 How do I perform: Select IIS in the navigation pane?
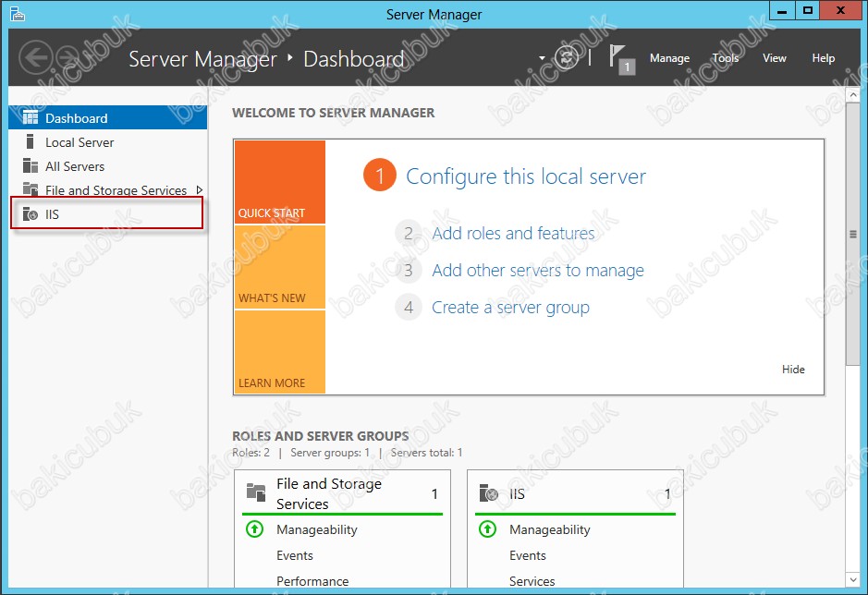[107, 214]
